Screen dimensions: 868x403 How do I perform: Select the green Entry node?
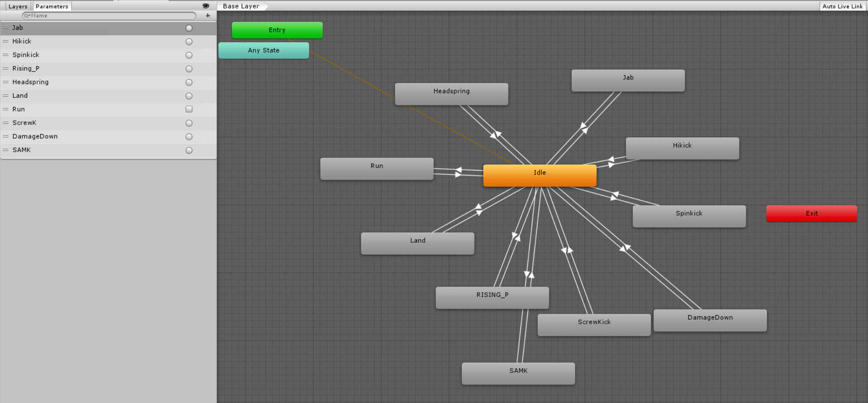(277, 30)
